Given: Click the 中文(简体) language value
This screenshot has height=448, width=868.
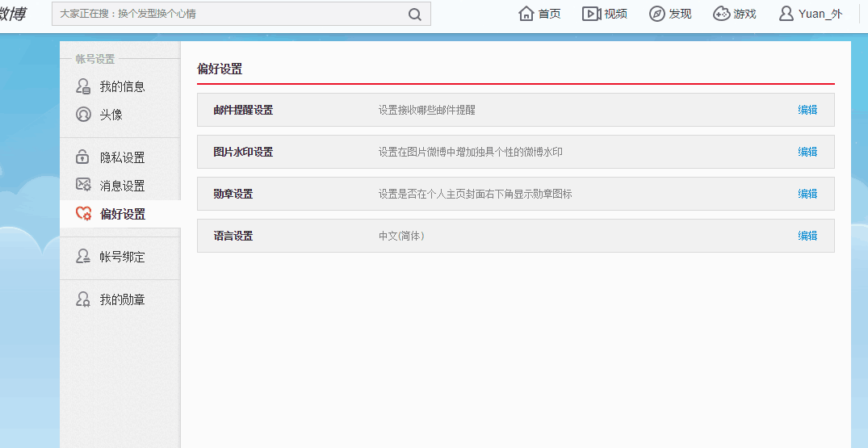Looking at the screenshot, I should [x=401, y=237].
